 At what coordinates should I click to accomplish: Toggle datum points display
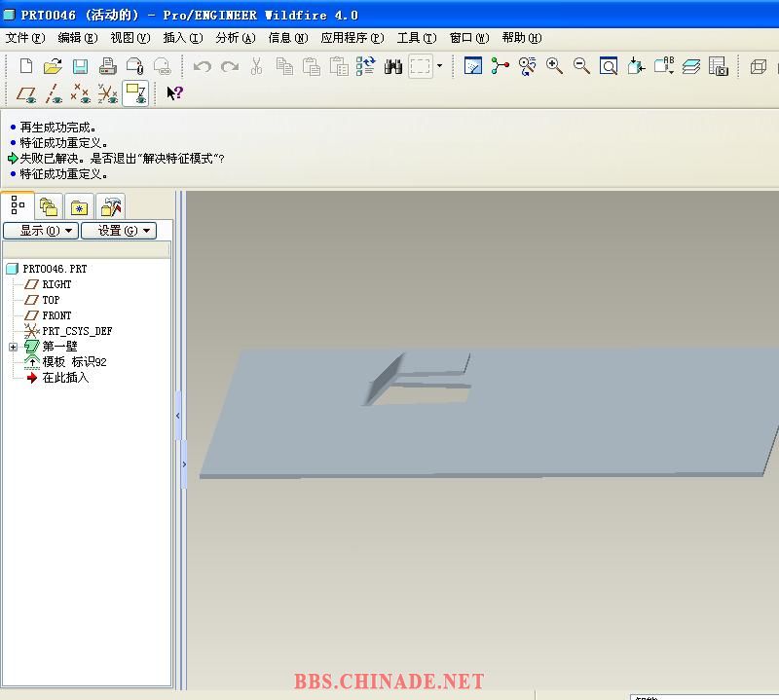80,93
